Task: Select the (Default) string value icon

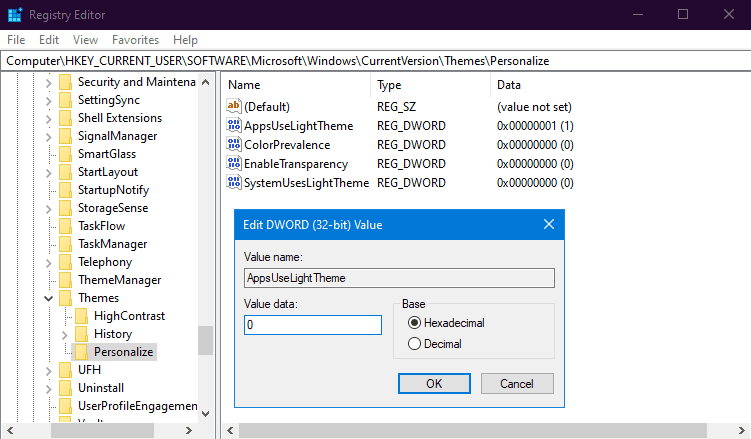Action: 234,106
